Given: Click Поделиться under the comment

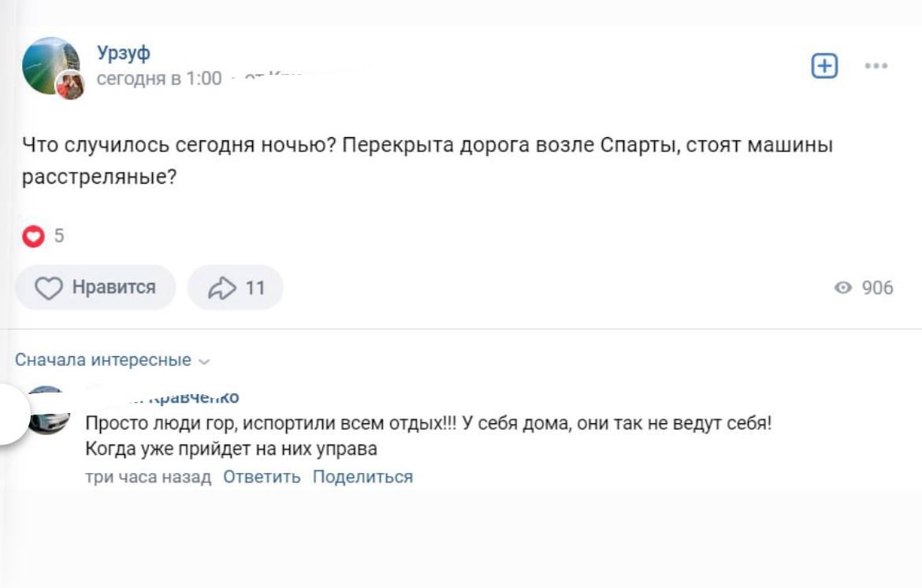Looking at the screenshot, I should coord(362,477).
